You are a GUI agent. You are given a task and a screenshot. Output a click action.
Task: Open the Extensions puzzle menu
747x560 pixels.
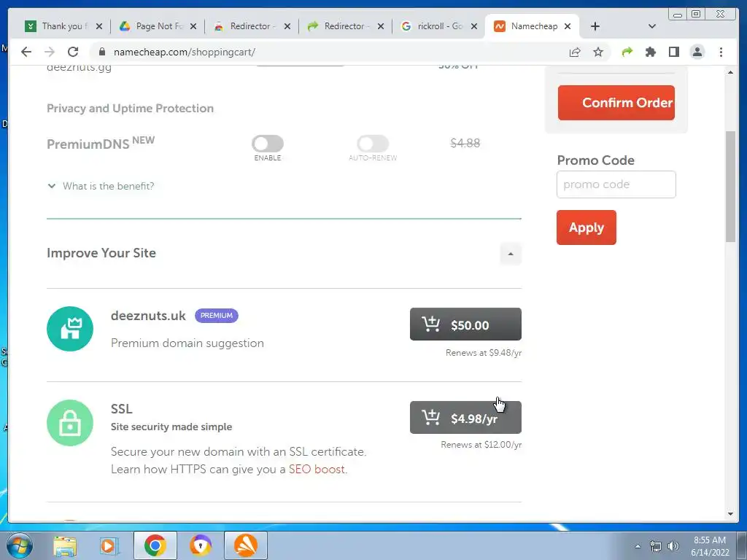point(650,52)
